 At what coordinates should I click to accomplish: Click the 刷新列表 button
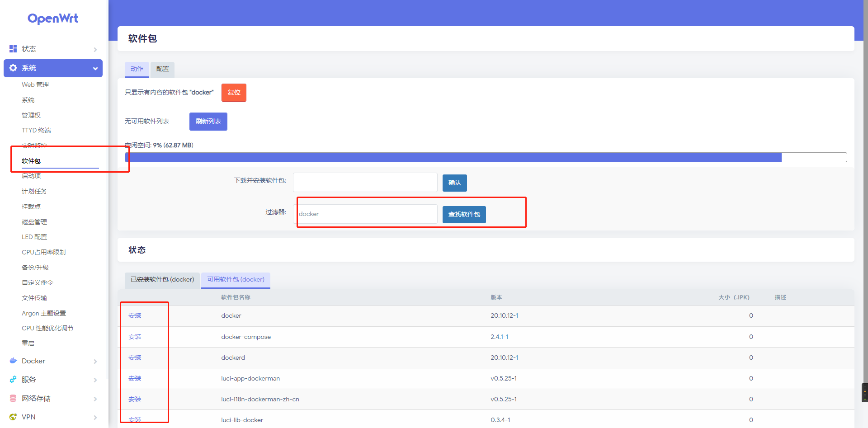pos(208,121)
